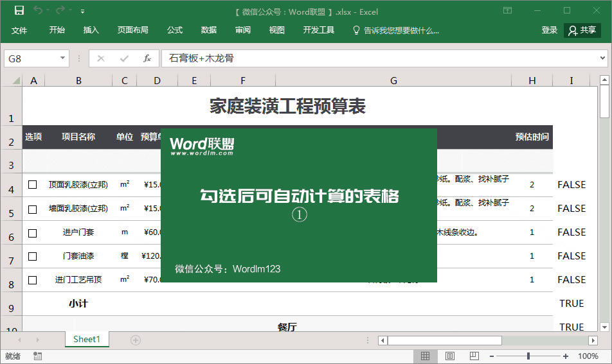Click TRUE value in row 9
612x364 pixels.
[571, 304]
